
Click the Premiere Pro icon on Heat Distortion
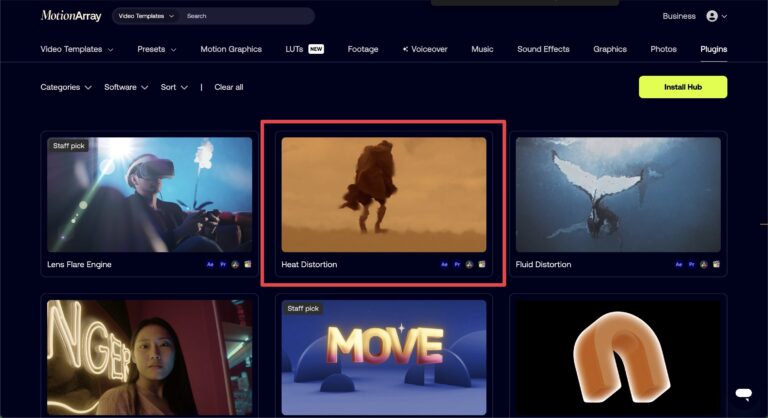coord(457,265)
